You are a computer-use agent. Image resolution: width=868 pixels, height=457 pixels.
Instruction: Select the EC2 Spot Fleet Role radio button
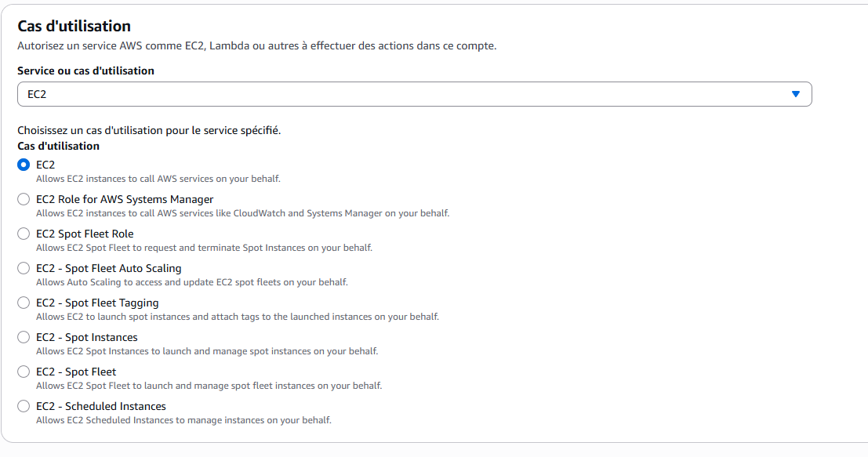click(x=24, y=234)
